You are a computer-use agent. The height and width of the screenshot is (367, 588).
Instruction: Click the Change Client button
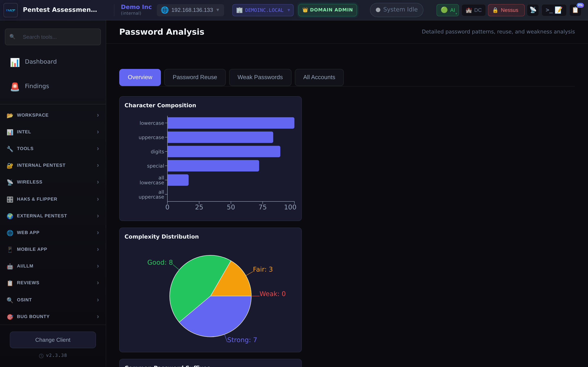tap(53, 340)
